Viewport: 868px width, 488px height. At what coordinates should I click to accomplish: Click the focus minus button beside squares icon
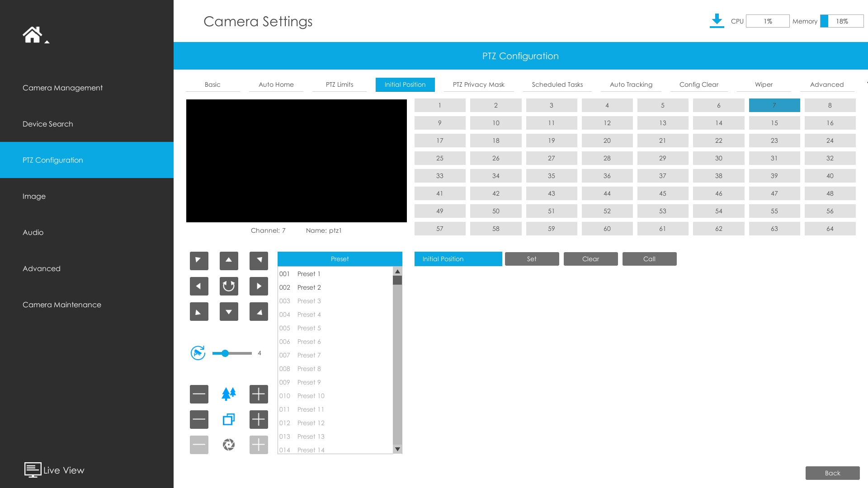pos(199,419)
